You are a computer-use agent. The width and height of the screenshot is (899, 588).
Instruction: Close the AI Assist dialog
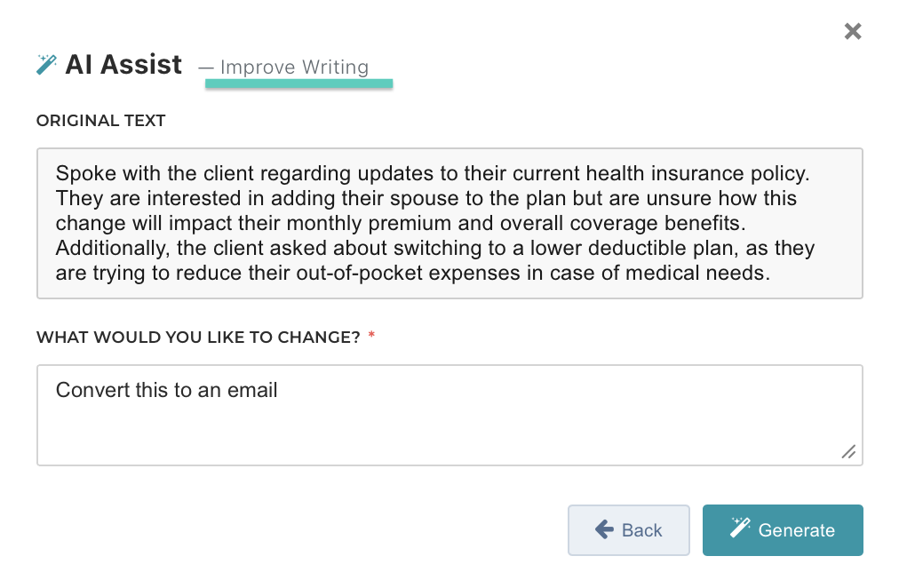(x=853, y=32)
